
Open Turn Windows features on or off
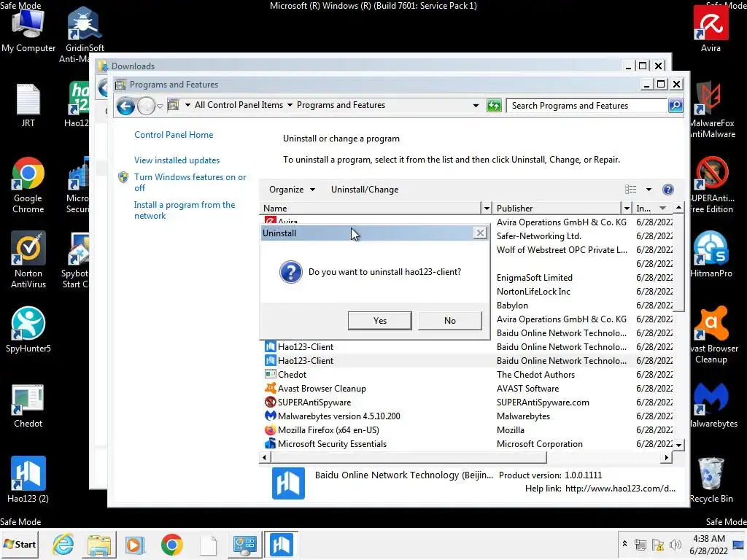(190, 182)
